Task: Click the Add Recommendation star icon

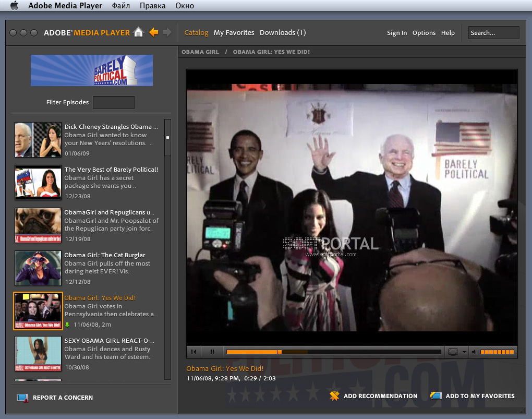Action: tap(334, 396)
